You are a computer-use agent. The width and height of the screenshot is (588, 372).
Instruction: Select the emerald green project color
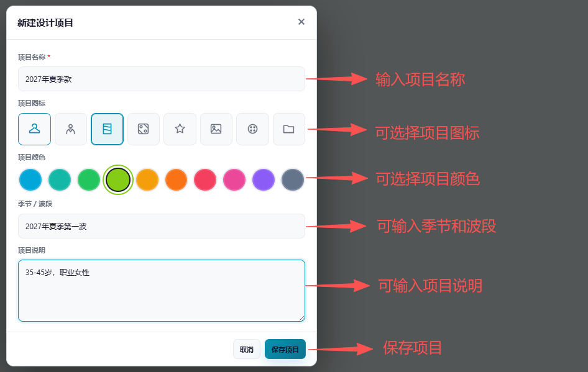(x=89, y=180)
